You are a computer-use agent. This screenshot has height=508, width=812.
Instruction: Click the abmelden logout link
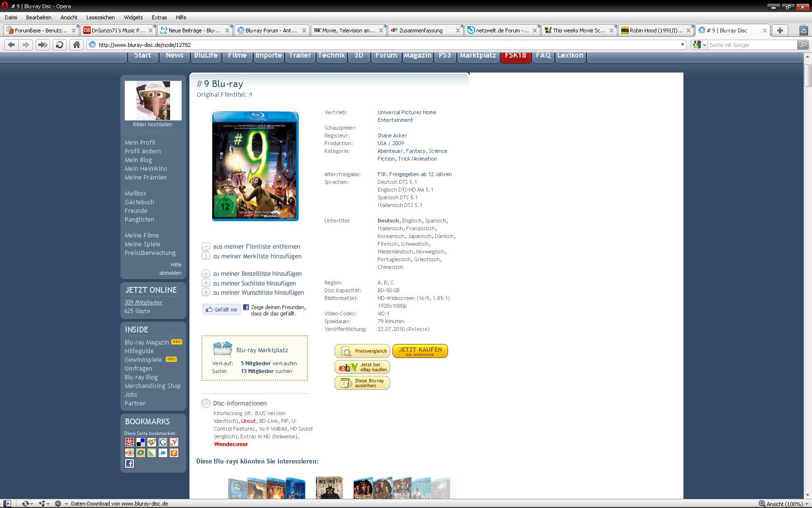tap(170, 273)
